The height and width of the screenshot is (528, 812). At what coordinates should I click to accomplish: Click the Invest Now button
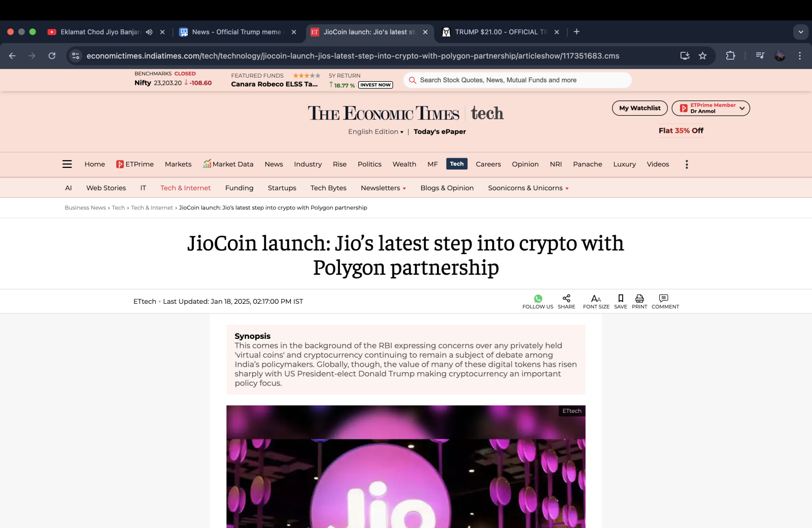pyautogui.click(x=376, y=85)
